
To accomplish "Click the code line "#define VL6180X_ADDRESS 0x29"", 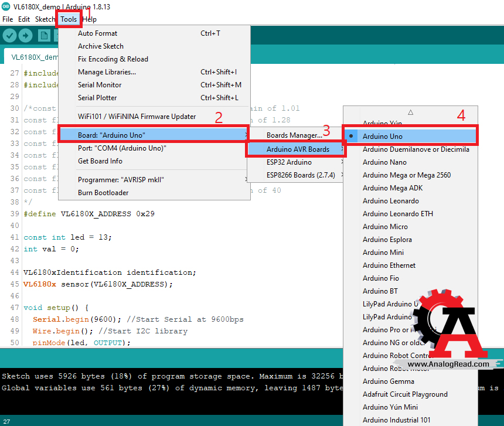I will coord(89,214).
